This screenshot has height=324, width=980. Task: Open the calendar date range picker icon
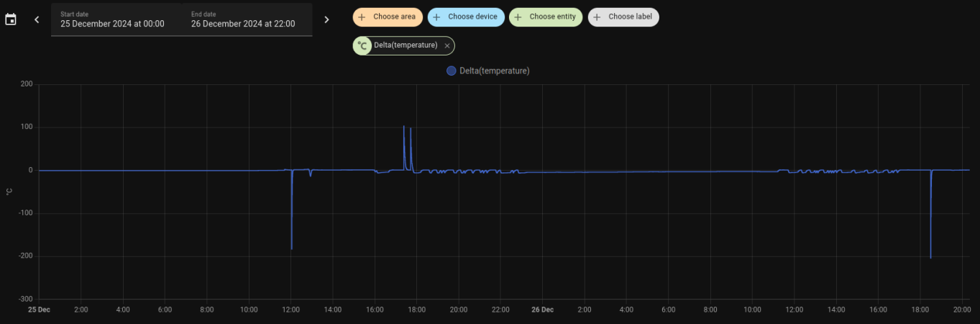point(11,19)
